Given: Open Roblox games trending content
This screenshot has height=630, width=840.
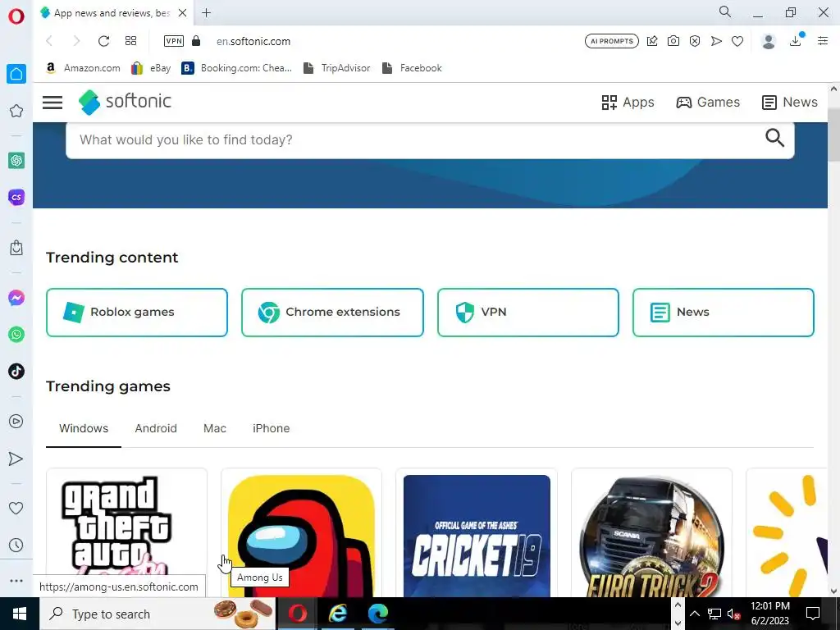Looking at the screenshot, I should pyautogui.click(x=137, y=313).
